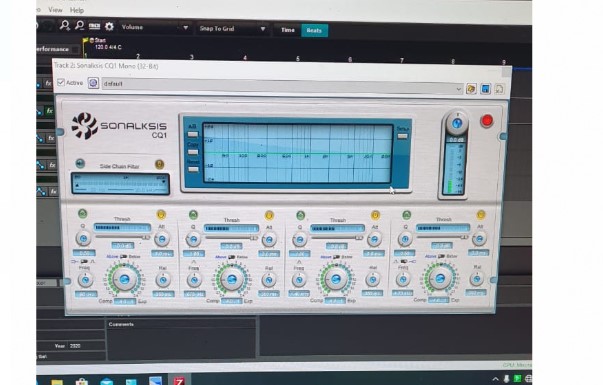This screenshot has height=385, width=603.
Task: Switch timeline to Time mode
Action: coord(287,30)
